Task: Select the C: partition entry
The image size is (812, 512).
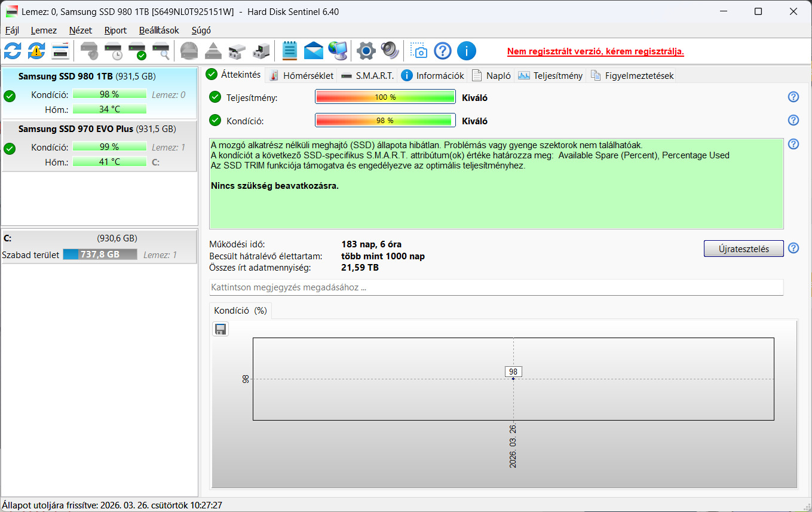Action: tap(99, 246)
